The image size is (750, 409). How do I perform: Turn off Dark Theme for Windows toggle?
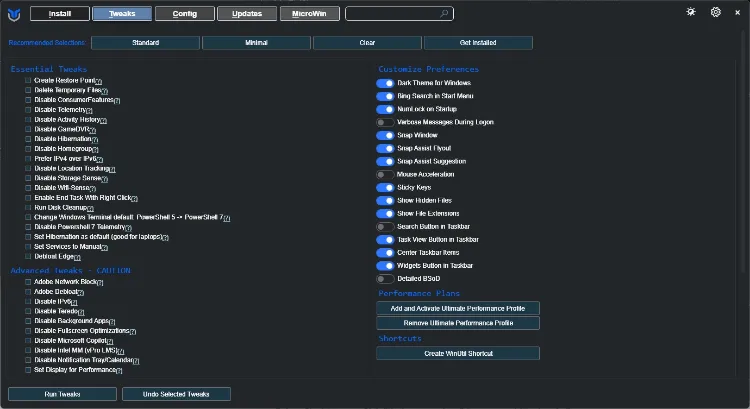click(x=385, y=83)
